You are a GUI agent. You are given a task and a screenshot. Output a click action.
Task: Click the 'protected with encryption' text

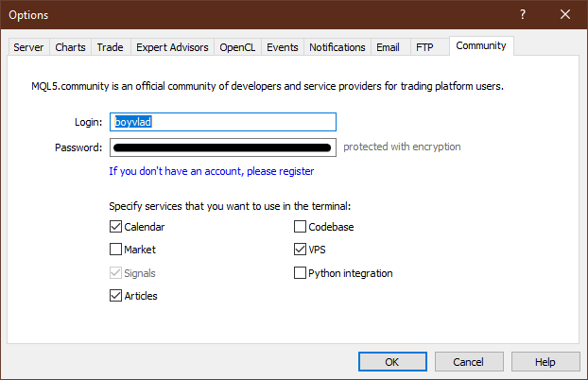point(402,147)
